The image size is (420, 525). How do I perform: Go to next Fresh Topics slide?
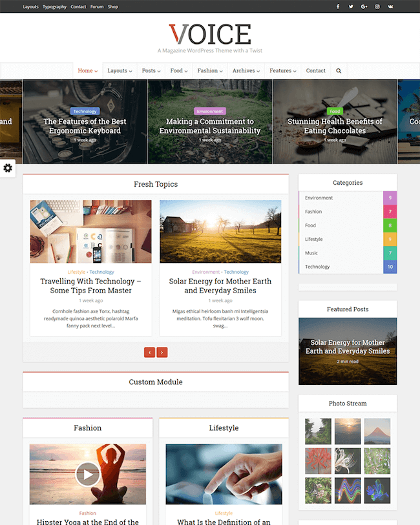pyautogui.click(x=162, y=352)
